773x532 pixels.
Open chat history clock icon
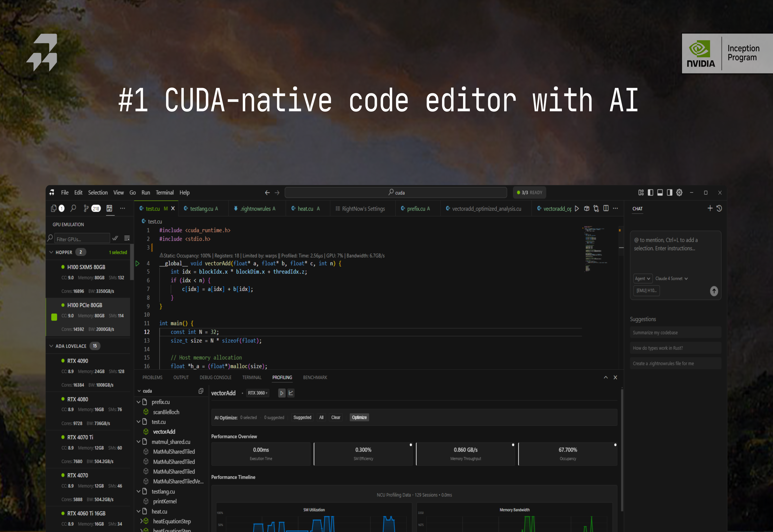pyautogui.click(x=719, y=208)
